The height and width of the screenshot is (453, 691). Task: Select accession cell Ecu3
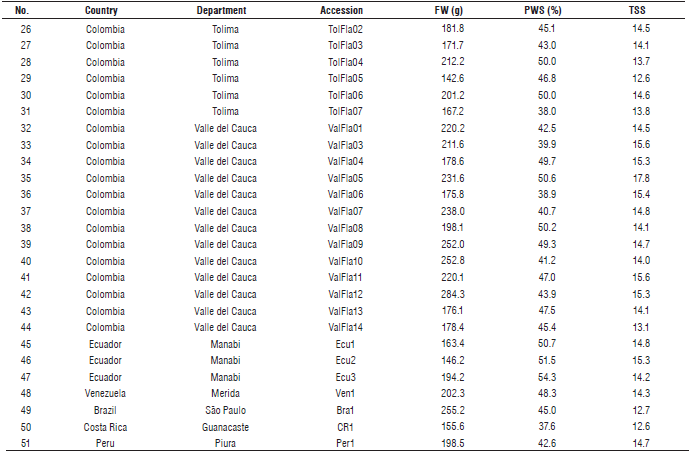tap(345, 376)
